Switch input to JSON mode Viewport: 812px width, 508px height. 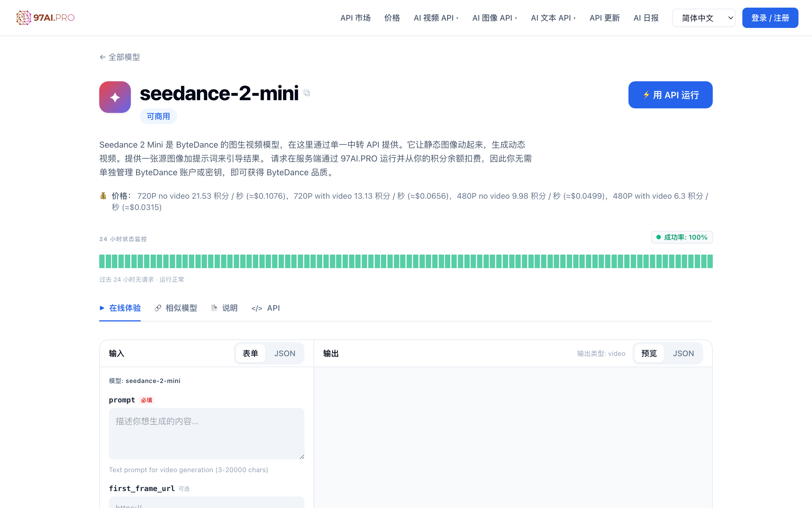[284, 353]
